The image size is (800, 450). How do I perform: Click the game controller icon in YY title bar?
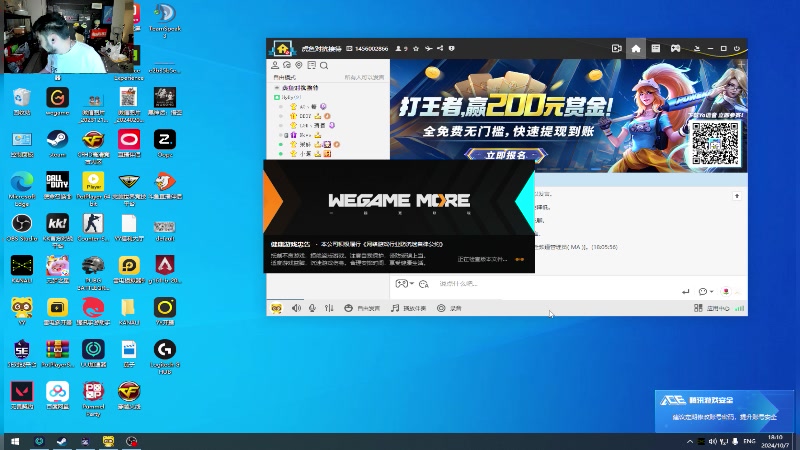(675, 48)
